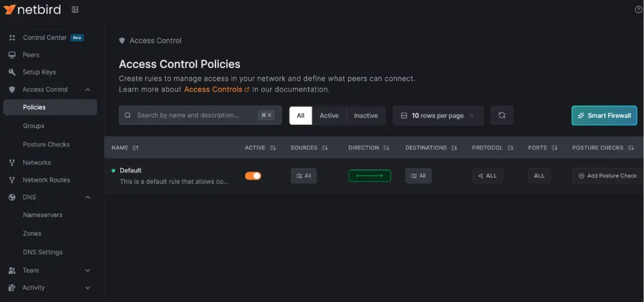Screen dimensions: 644x302
Task: Click the sidebar collapse icon beside the logo
Action: tap(75, 10)
